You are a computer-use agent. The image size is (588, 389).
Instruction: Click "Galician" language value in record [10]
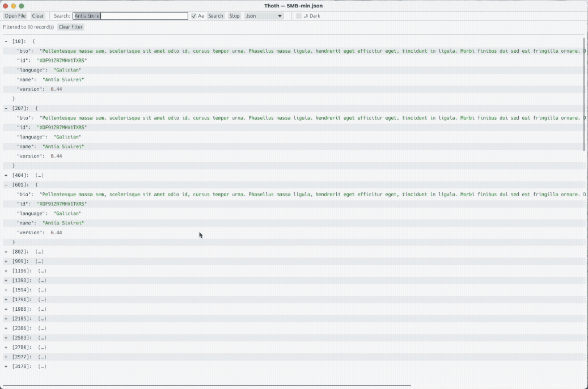point(67,70)
